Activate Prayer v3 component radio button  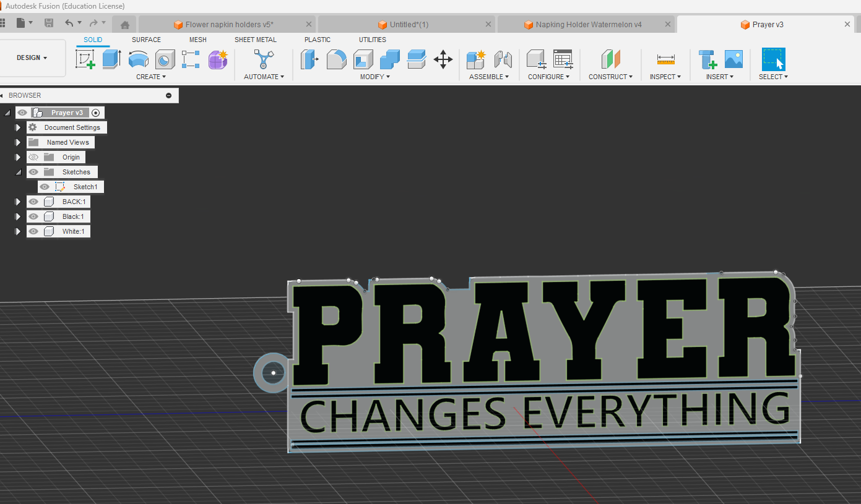[95, 113]
